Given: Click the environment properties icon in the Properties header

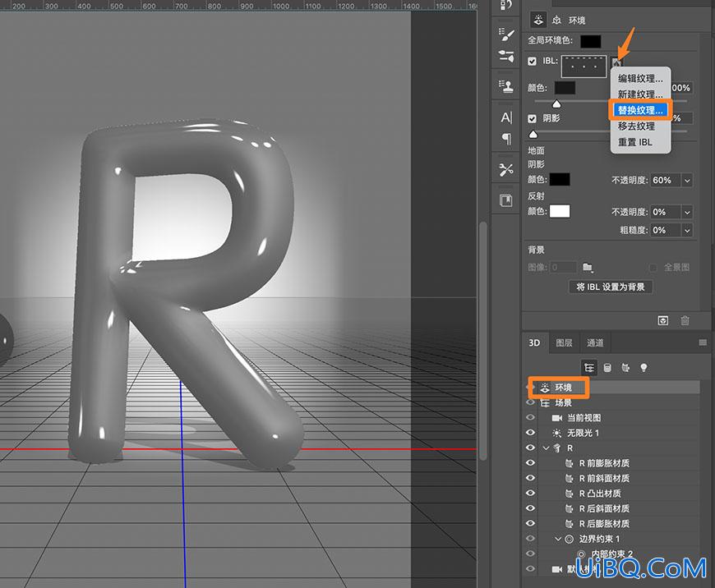Looking at the screenshot, I should tap(538, 20).
